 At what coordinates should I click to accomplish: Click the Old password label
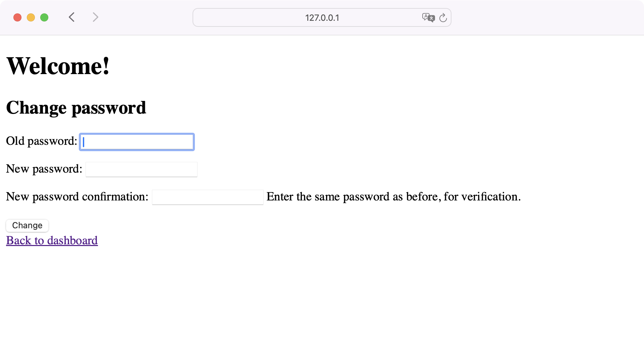41,141
